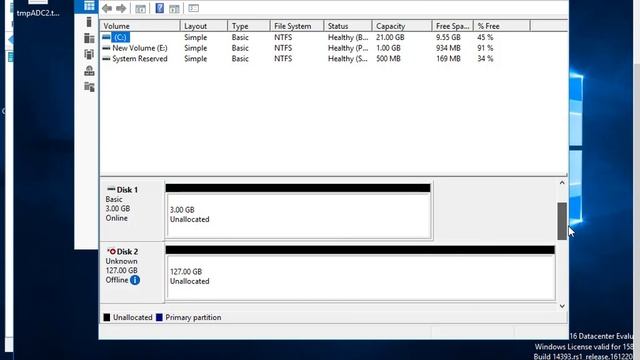Viewport: 640px width, 360px height.
Task: Click the fifth sidebar role icon below brackets
Action: click(x=89, y=71)
